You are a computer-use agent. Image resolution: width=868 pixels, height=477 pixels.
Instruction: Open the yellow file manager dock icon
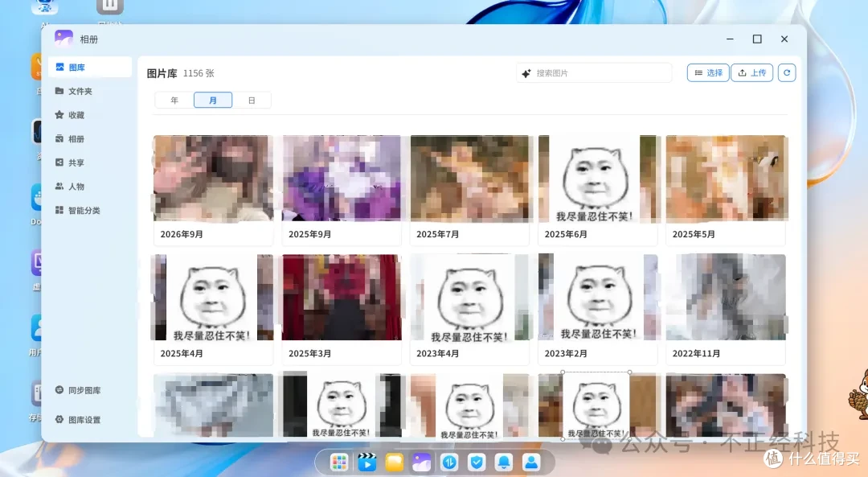394,462
